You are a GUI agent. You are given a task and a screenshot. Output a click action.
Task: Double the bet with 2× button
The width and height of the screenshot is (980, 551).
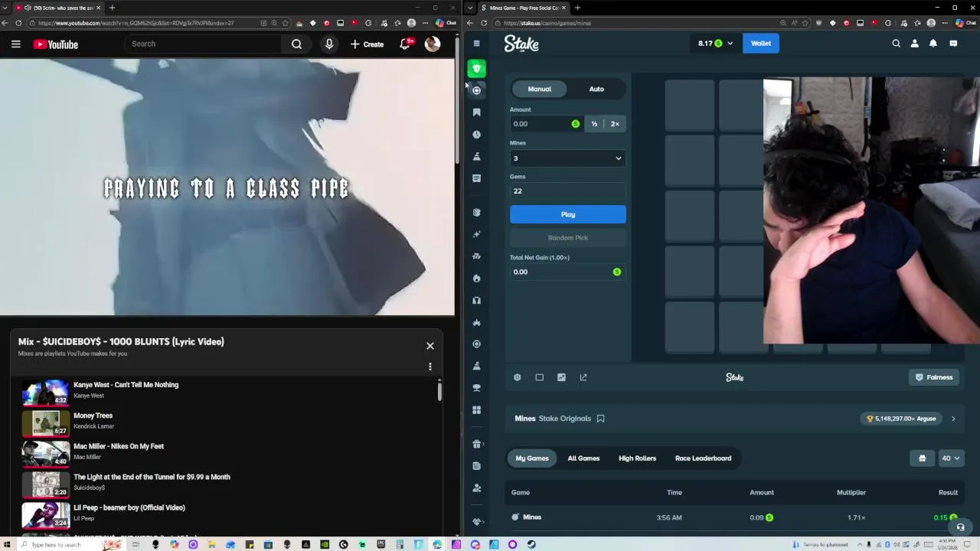tap(615, 124)
